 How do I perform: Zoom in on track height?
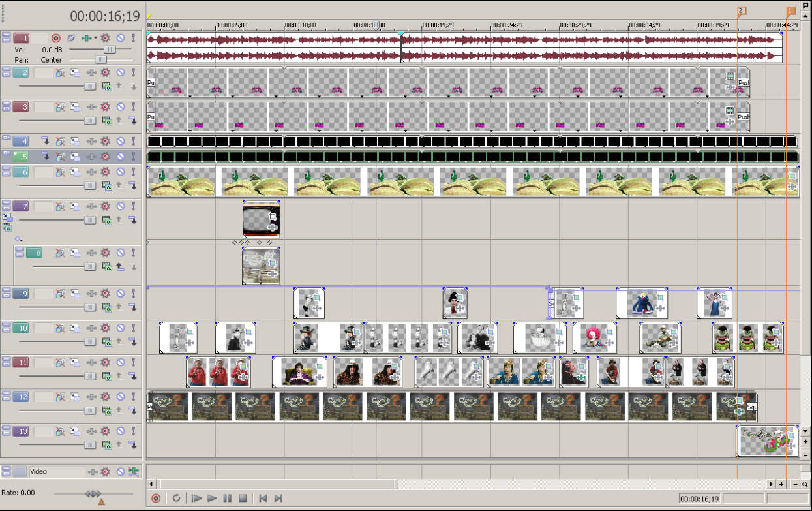pyautogui.click(x=805, y=442)
